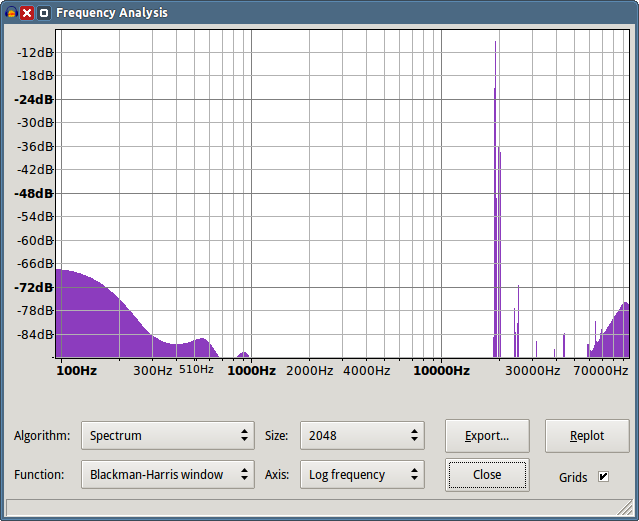Screen dimensions: 639x521
Task: Toggle the Grids checkbox
Action: click(603, 477)
